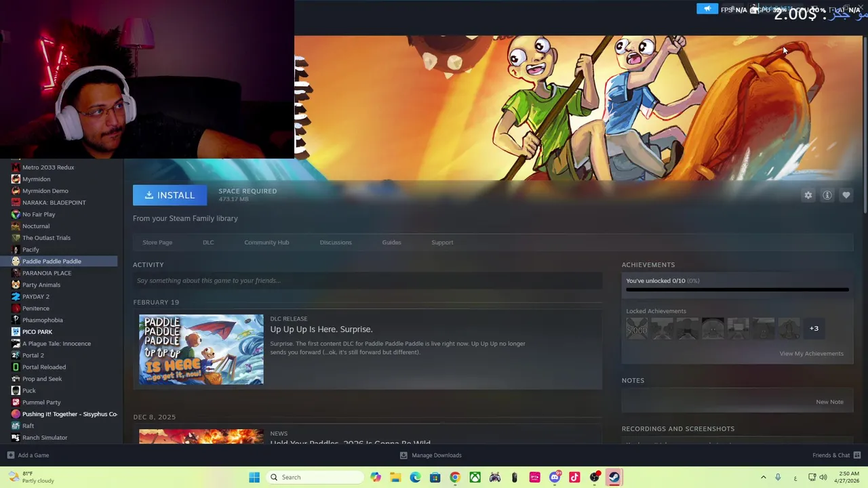
Task: Open Google Chrome from the taskbar
Action: click(455, 477)
